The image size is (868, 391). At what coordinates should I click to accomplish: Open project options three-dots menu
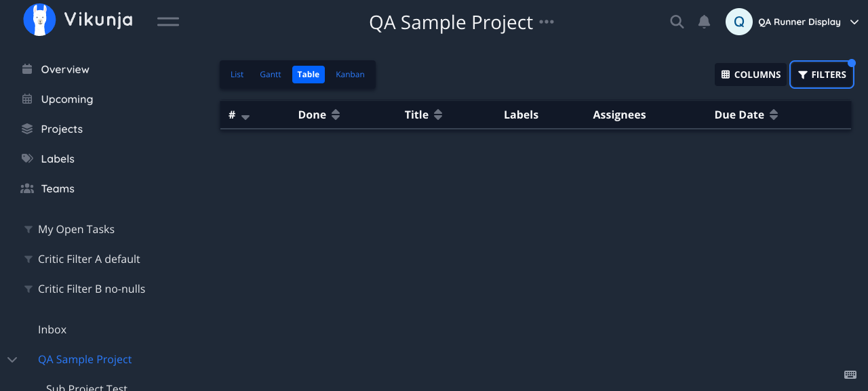(547, 22)
